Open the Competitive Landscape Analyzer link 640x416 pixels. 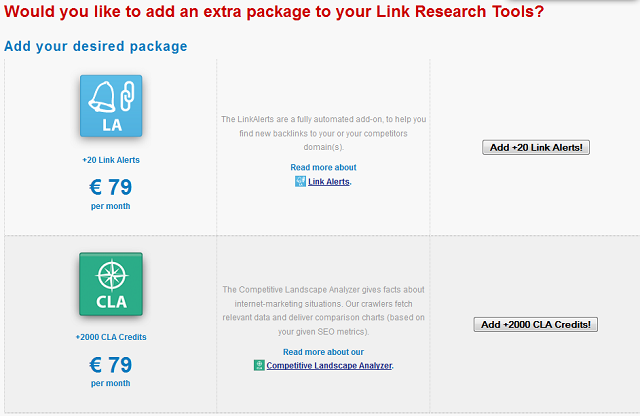(x=329, y=365)
